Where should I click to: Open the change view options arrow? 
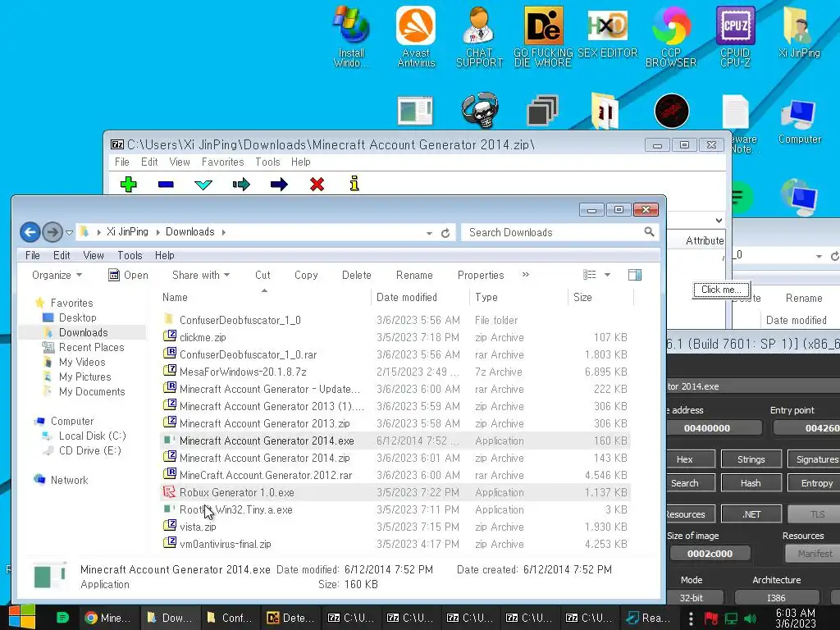(x=607, y=275)
